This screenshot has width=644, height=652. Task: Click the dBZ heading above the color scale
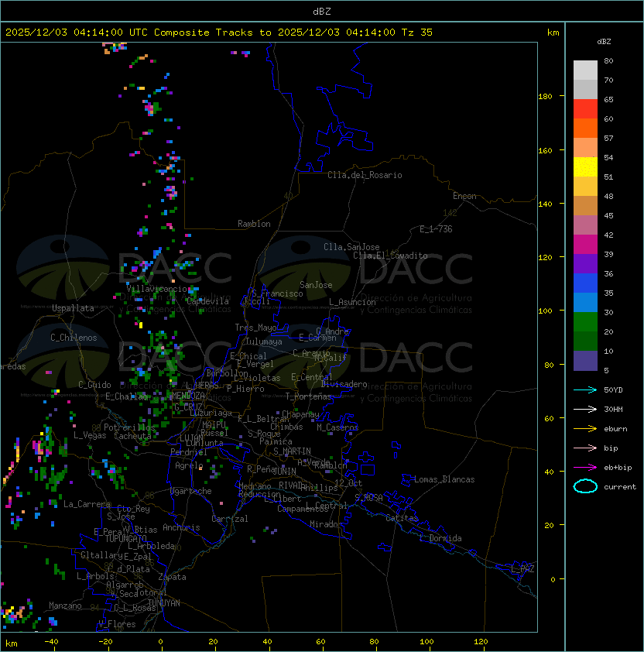pos(604,42)
